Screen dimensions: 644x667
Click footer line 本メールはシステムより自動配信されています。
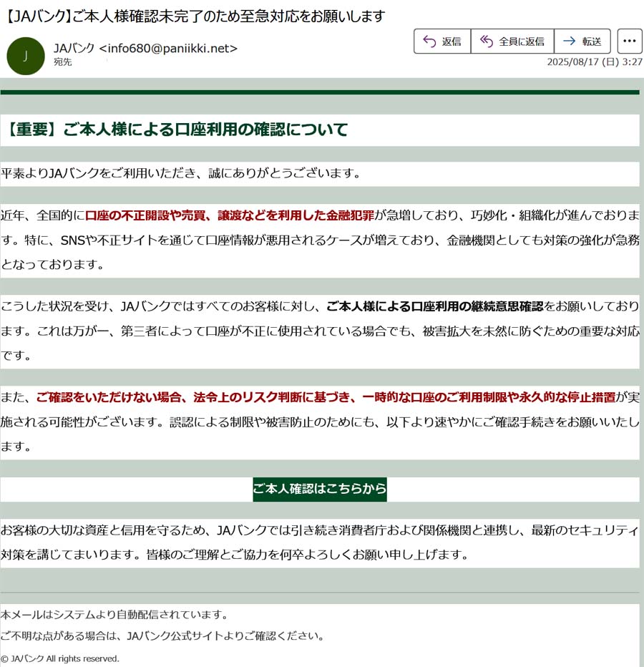[115, 615]
